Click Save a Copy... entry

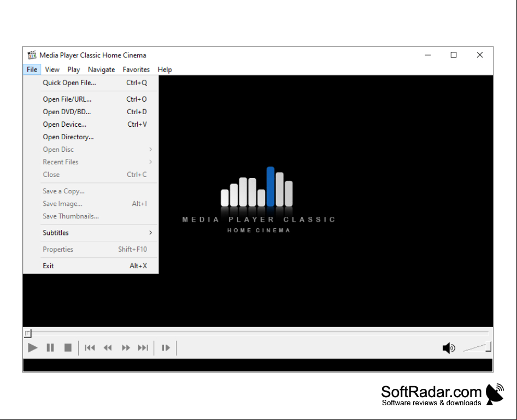(x=91, y=191)
